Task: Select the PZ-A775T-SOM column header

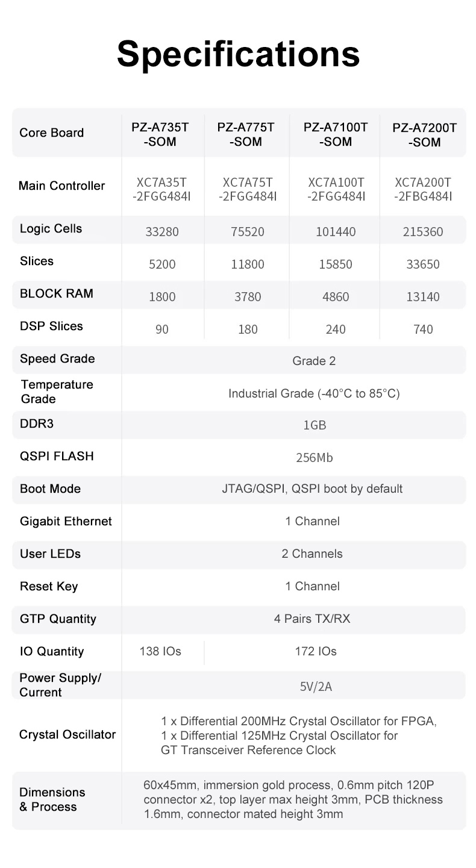Action: point(246,135)
